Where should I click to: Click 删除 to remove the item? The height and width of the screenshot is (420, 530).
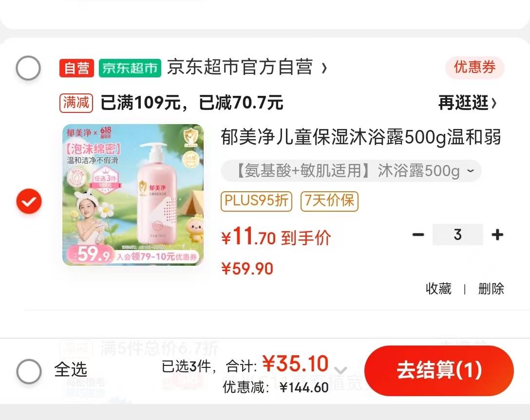(x=491, y=289)
